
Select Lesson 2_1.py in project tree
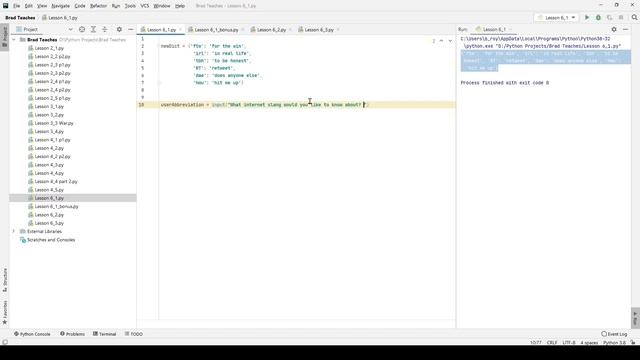(49, 48)
